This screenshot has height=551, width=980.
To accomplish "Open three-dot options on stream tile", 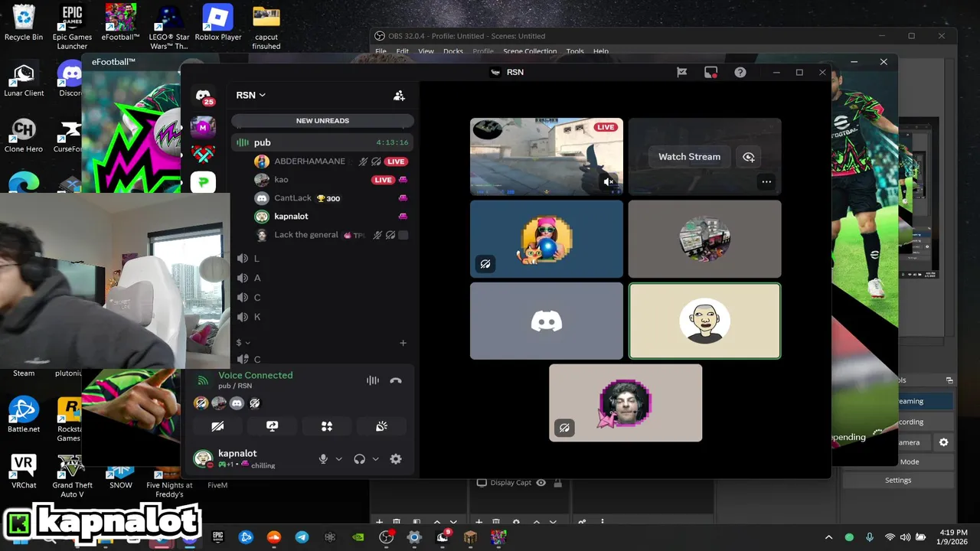I will point(766,182).
